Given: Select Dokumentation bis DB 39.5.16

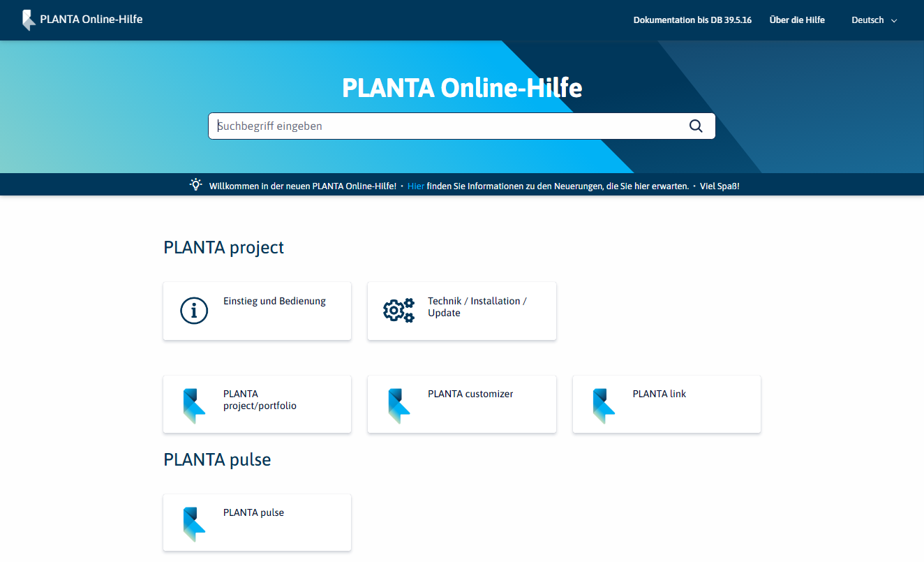Looking at the screenshot, I should point(692,20).
